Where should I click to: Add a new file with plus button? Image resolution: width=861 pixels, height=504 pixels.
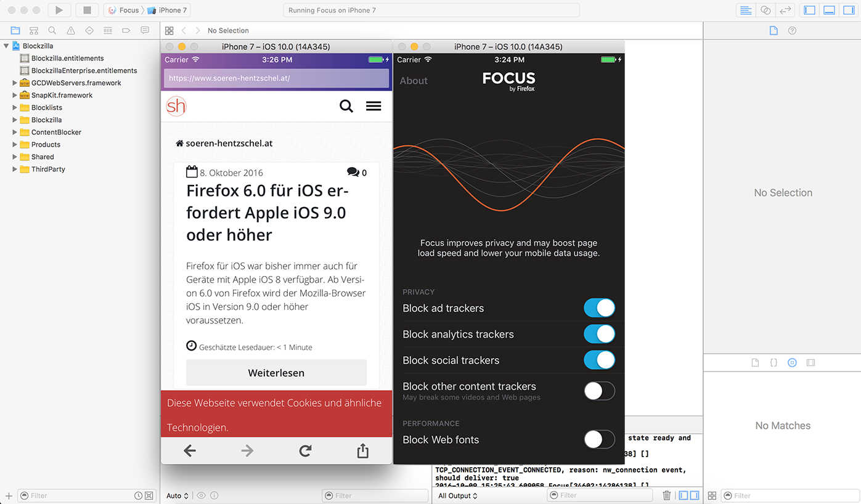coord(9,495)
